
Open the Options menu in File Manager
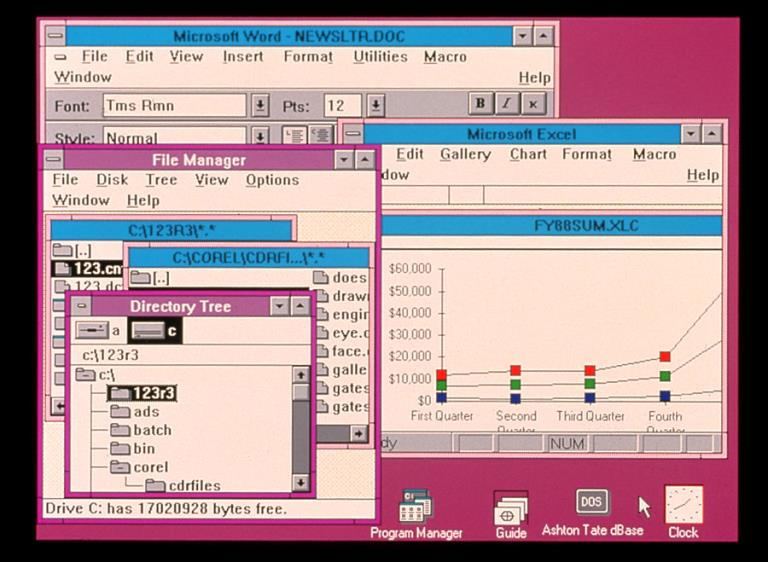pos(272,180)
